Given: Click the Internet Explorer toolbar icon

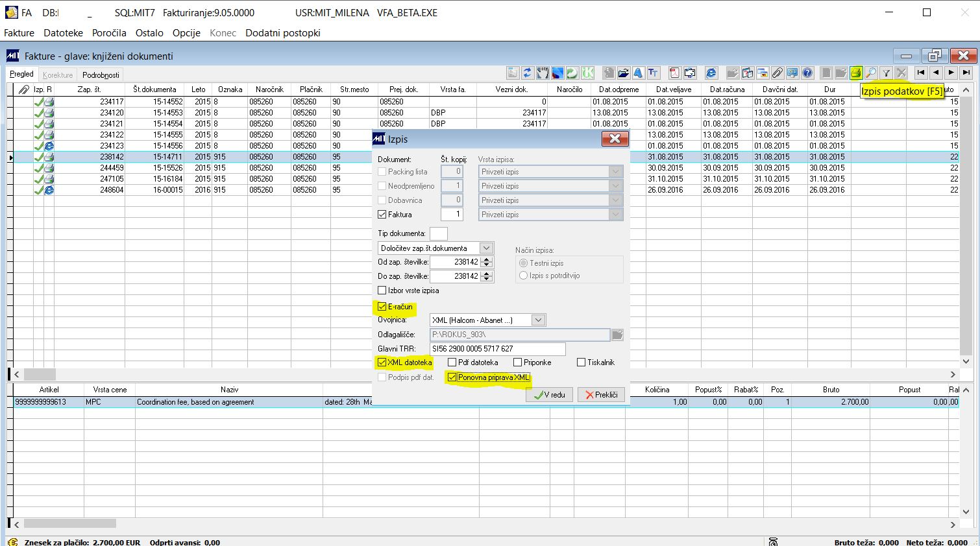Looking at the screenshot, I should 711,73.
